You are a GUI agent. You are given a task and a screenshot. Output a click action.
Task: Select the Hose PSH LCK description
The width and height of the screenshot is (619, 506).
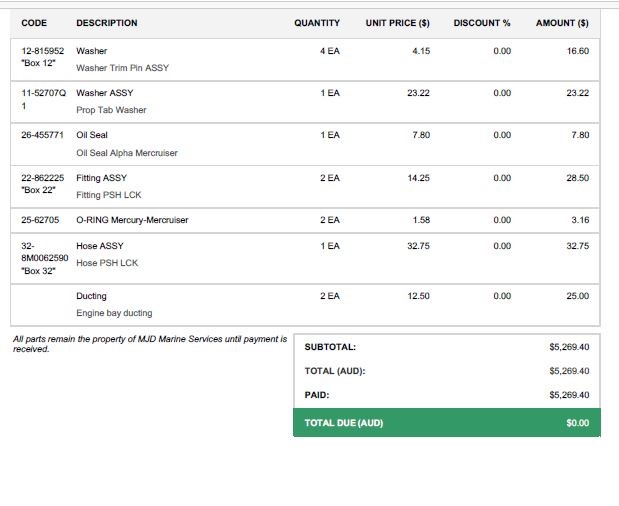point(107,263)
